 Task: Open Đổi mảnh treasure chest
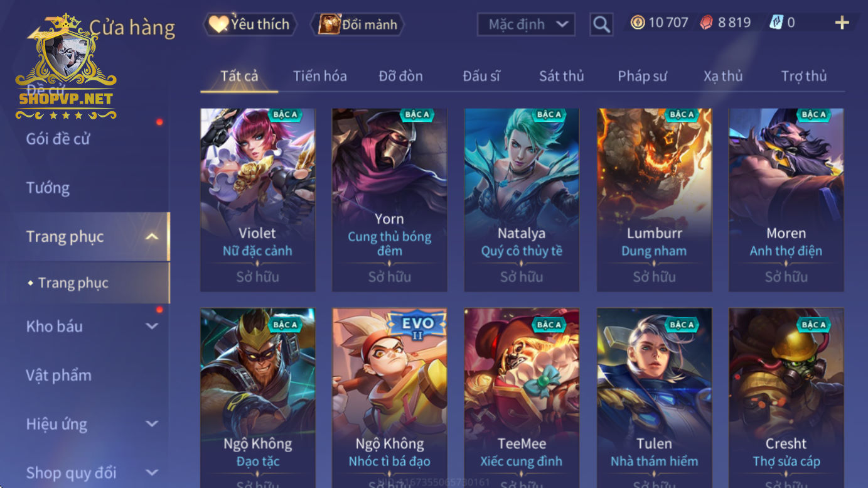(358, 24)
